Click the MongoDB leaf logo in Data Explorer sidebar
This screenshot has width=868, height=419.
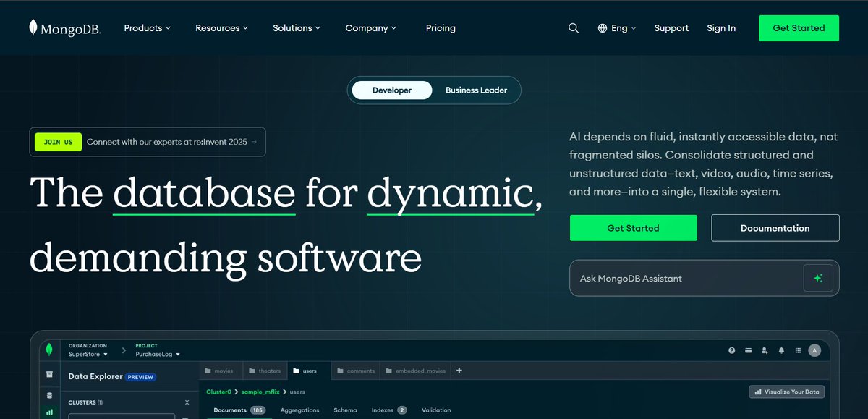pos(50,350)
